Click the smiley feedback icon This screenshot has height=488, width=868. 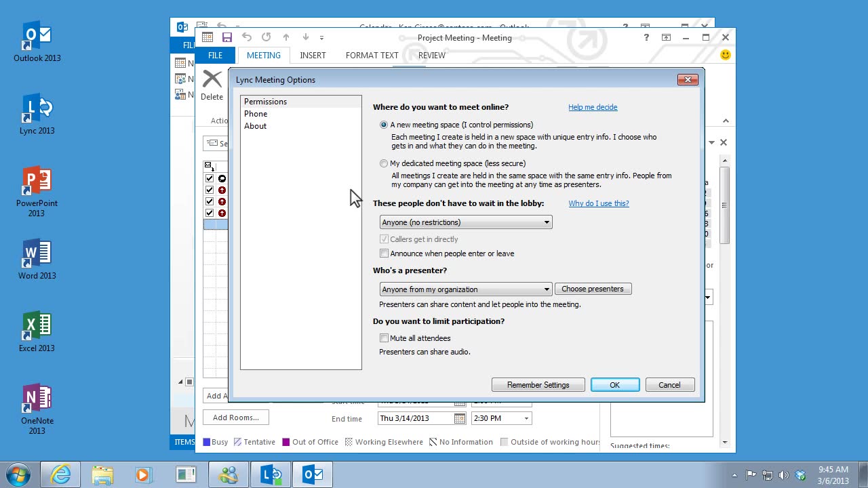[x=726, y=54]
